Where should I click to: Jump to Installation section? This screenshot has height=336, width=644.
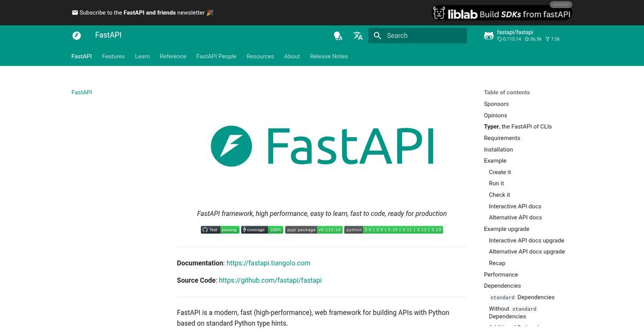coord(498,150)
